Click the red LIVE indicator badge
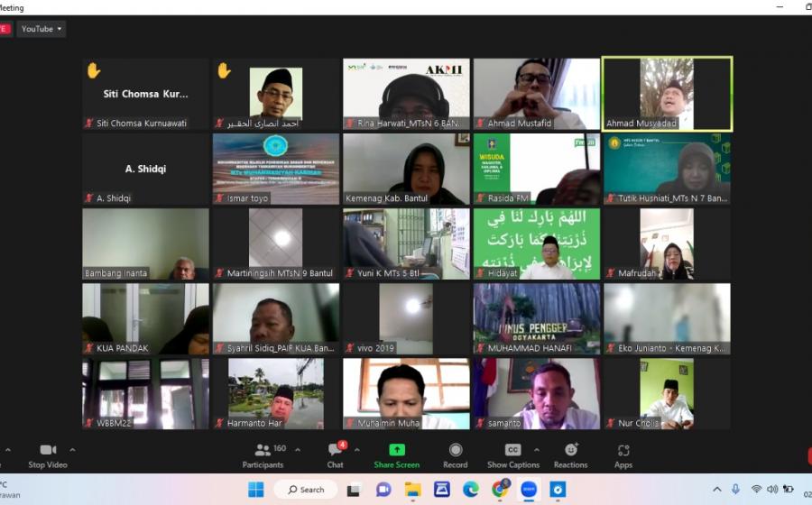 [5, 29]
